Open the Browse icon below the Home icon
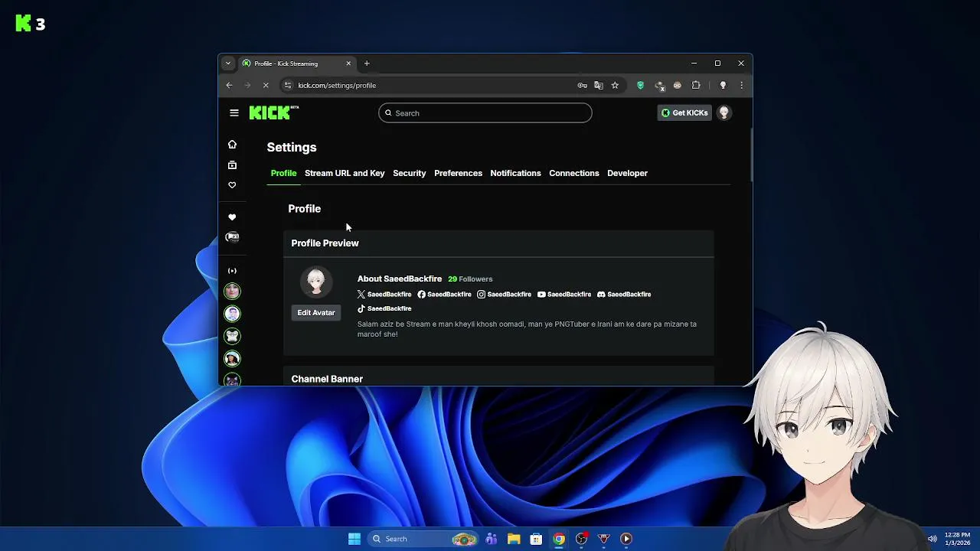980x551 pixels. tap(232, 165)
